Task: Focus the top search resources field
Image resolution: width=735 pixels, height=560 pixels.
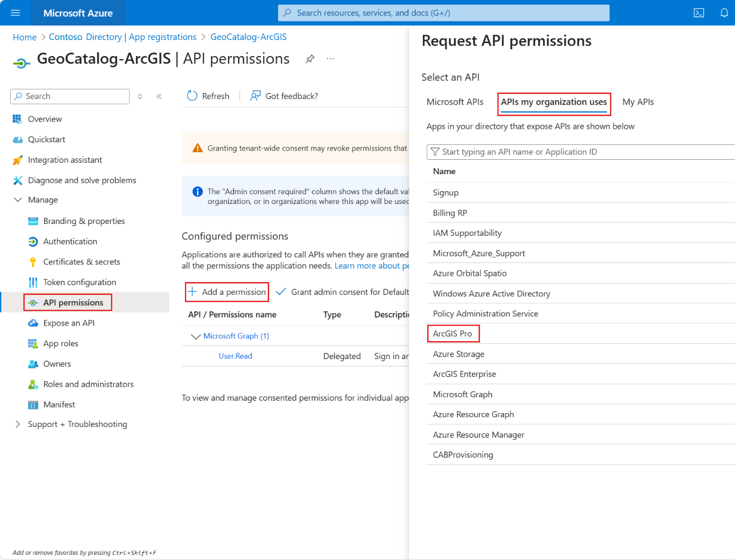Action: click(444, 13)
